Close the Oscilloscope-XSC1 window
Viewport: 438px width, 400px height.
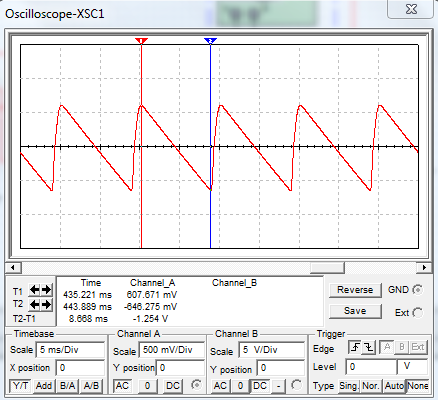[411, 9]
